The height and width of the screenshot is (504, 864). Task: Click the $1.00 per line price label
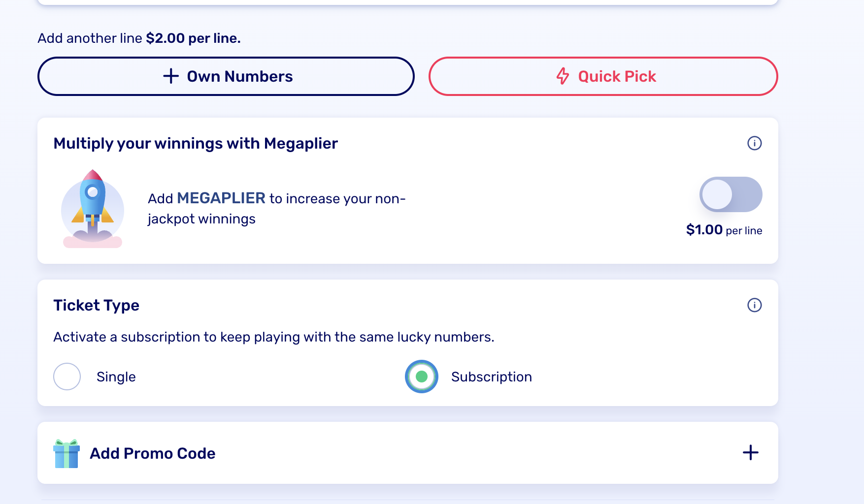point(724,229)
